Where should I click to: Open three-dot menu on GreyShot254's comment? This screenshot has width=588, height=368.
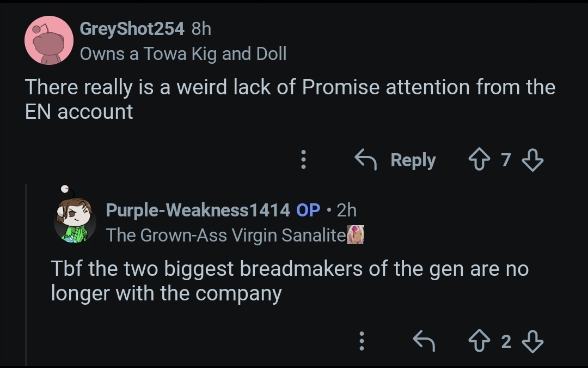coord(303,160)
